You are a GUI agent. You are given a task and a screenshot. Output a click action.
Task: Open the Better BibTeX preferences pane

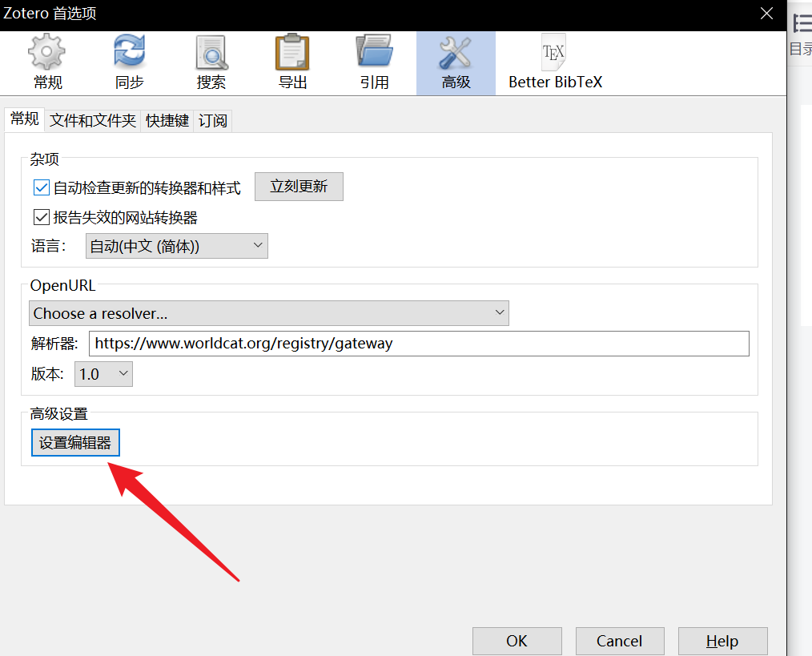pyautogui.click(x=555, y=63)
